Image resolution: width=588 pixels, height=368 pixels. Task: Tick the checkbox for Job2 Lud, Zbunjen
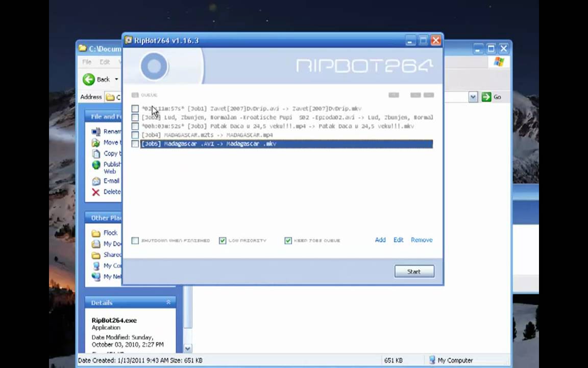pos(135,118)
